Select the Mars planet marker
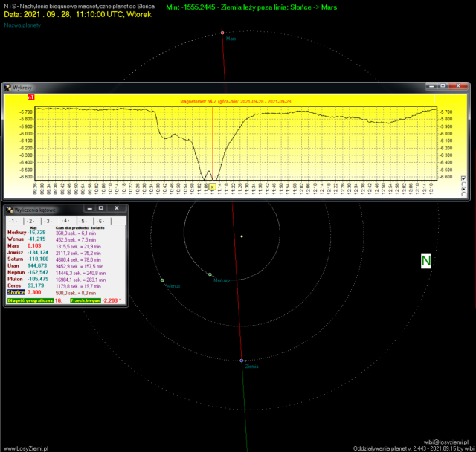The width and height of the screenshot is (476, 452). (222, 33)
